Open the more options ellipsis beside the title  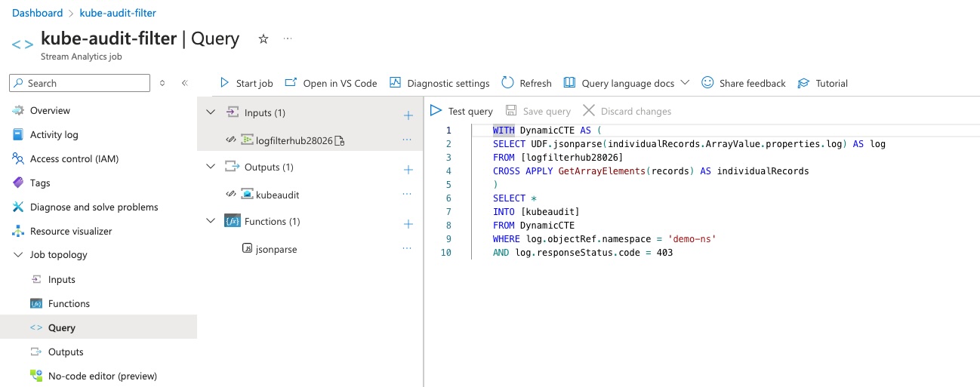[288, 38]
